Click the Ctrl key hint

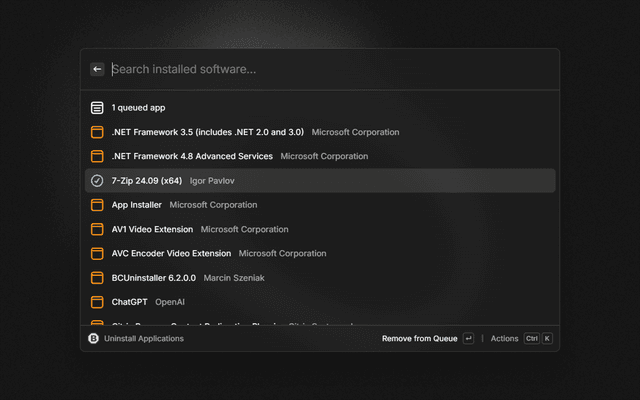pos(531,338)
